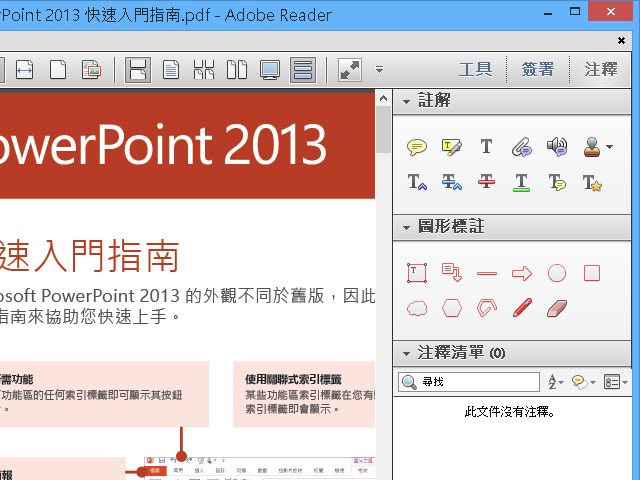
Task: Select the Fit One Full Page icon
Action: point(58,70)
